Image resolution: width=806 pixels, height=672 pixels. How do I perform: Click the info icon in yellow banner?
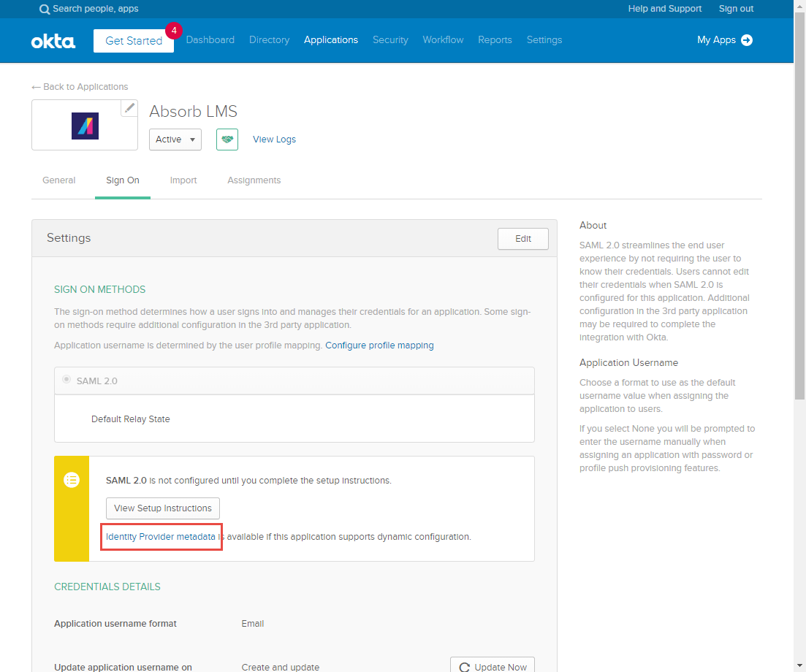71,480
